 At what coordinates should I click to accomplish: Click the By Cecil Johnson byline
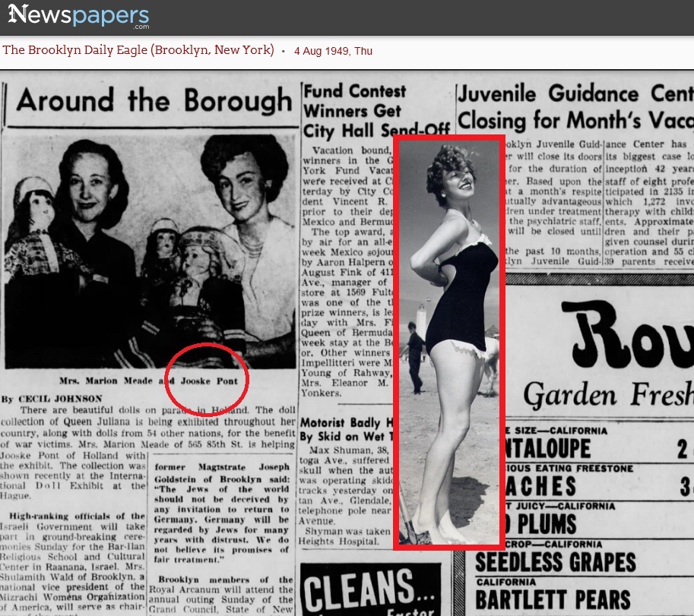53,398
